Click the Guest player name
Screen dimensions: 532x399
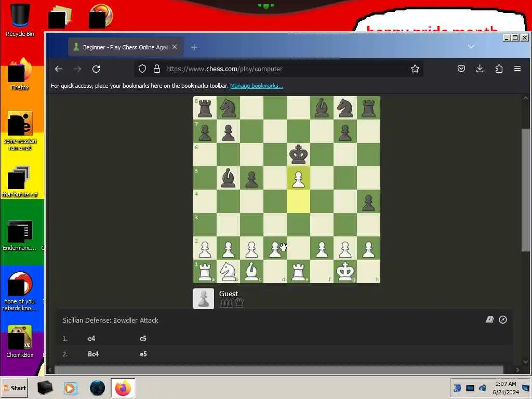(x=229, y=294)
